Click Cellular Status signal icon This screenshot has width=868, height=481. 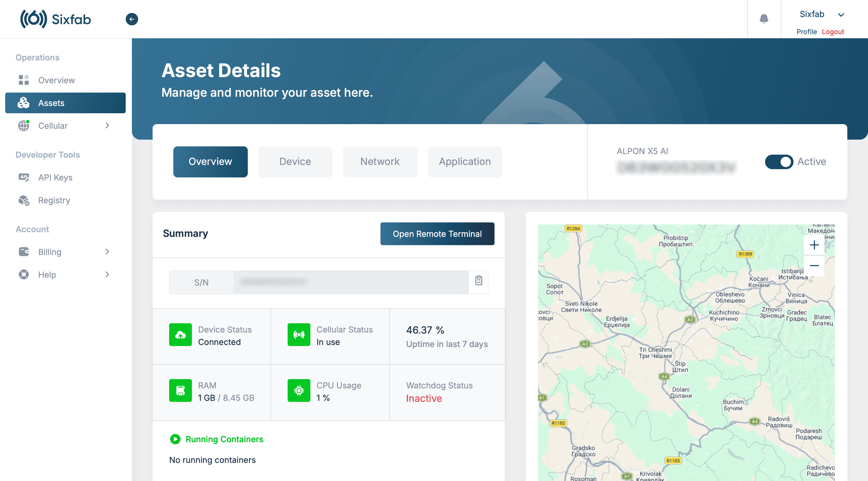coord(299,335)
